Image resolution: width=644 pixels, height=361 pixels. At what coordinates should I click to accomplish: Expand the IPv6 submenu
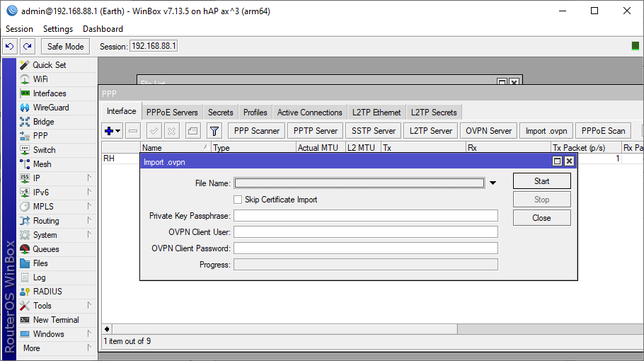89,192
